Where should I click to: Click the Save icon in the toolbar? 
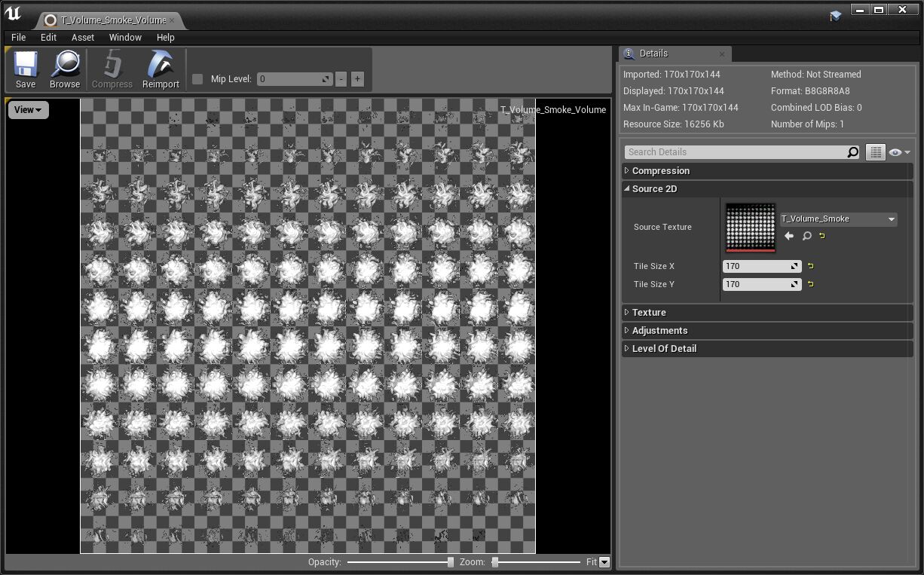click(25, 69)
